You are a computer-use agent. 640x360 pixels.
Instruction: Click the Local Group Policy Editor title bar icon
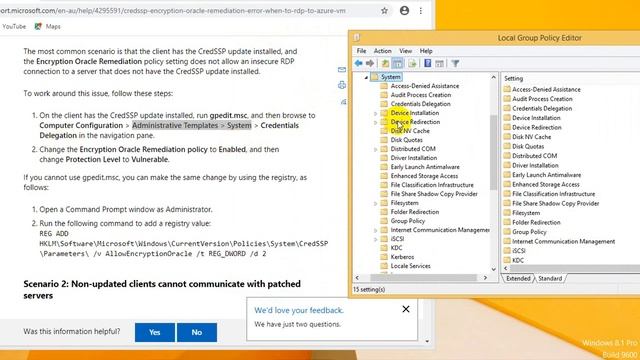click(x=357, y=38)
